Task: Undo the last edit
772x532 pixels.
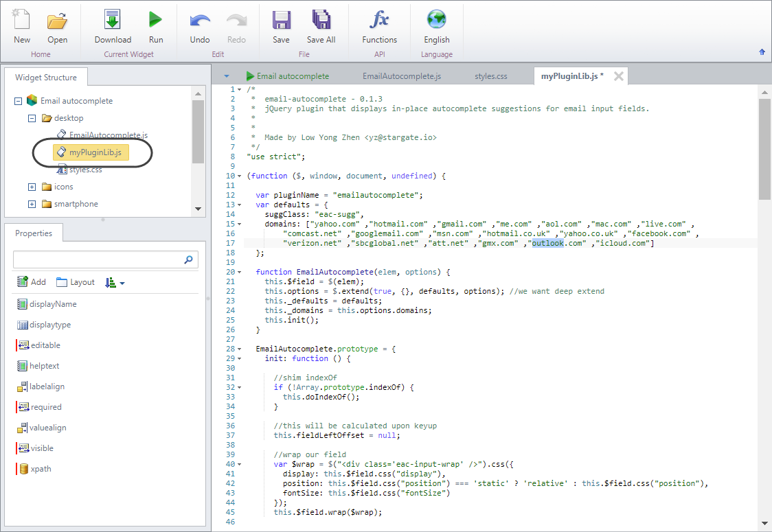Action: tap(200, 21)
